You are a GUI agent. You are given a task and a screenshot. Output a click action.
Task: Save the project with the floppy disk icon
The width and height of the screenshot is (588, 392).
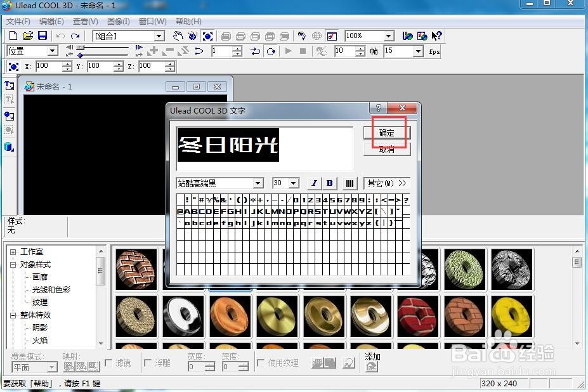[x=42, y=36]
